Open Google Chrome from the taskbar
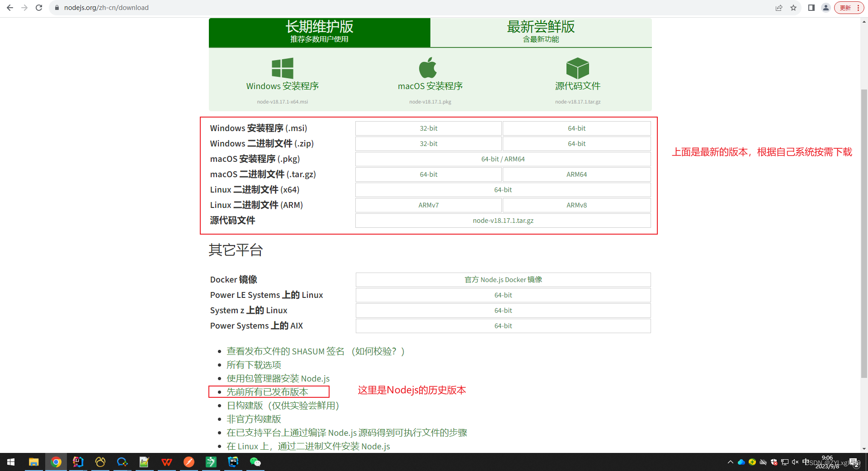Image resolution: width=868 pixels, height=471 pixels. click(x=56, y=462)
